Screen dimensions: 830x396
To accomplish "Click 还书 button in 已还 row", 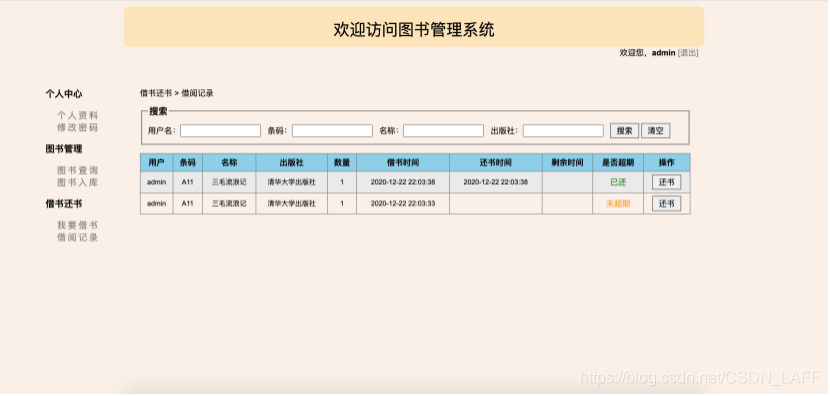I will (x=666, y=182).
